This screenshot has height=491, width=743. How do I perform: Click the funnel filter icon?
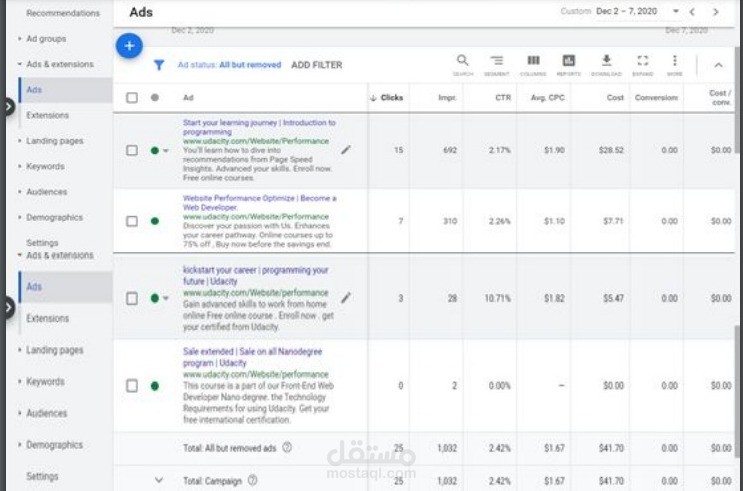(159, 65)
